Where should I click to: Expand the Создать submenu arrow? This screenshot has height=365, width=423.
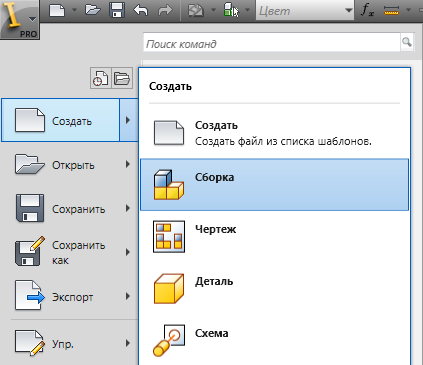click(129, 120)
